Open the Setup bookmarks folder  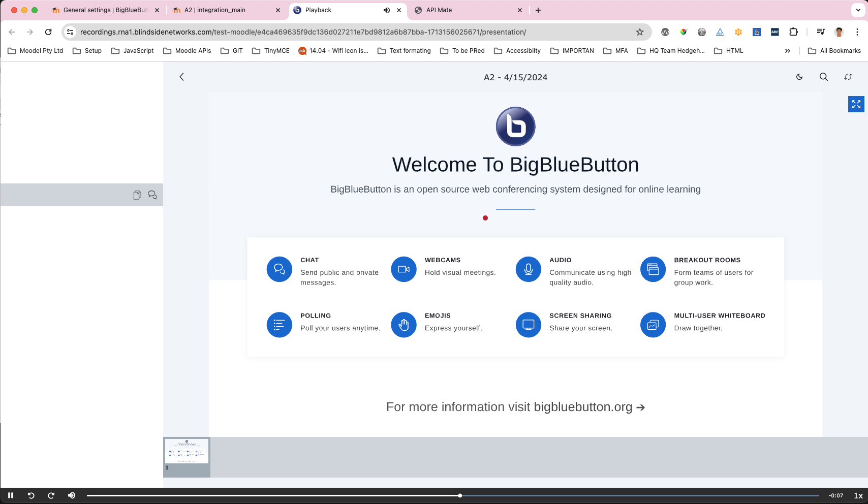click(x=87, y=51)
